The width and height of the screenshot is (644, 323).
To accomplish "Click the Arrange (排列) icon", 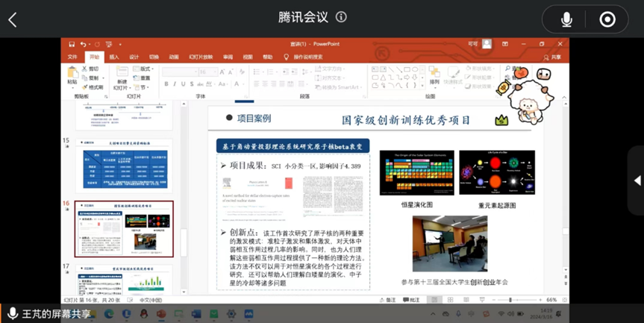I will (434, 74).
